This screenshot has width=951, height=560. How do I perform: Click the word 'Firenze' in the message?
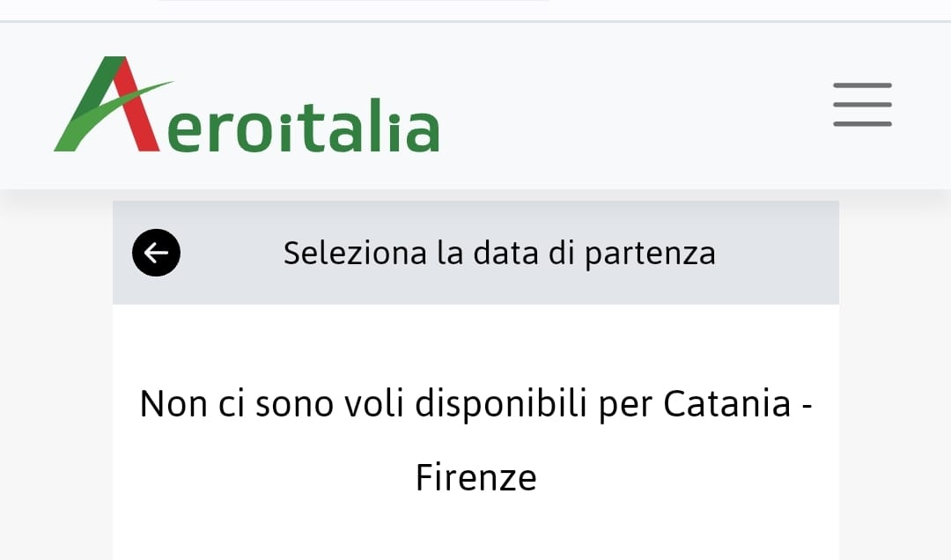pyautogui.click(x=475, y=478)
